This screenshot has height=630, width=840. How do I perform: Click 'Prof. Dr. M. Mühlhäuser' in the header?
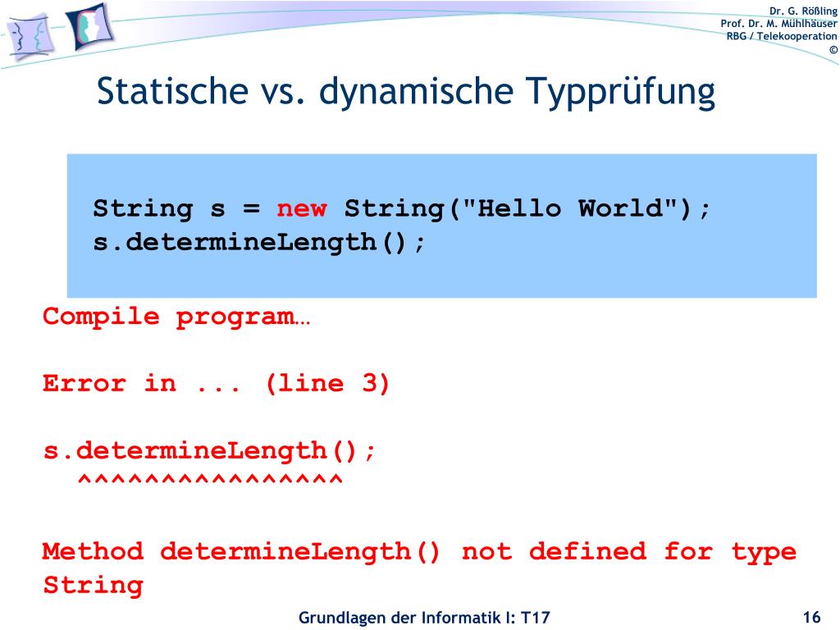pyautogui.click(x=778, y=24)
